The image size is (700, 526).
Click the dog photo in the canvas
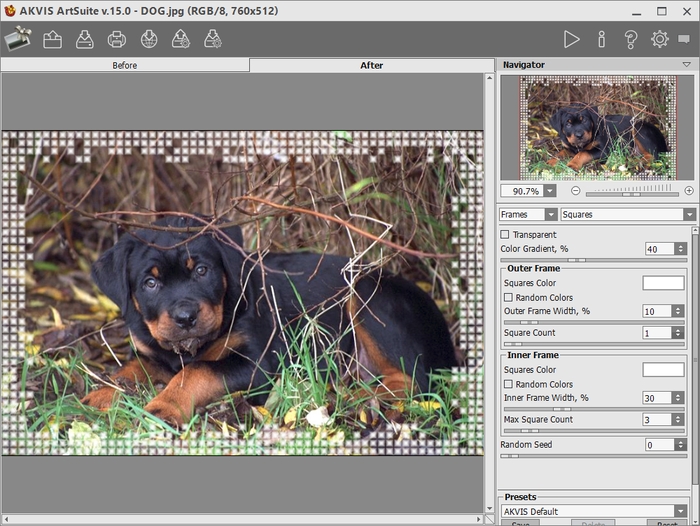242,293
